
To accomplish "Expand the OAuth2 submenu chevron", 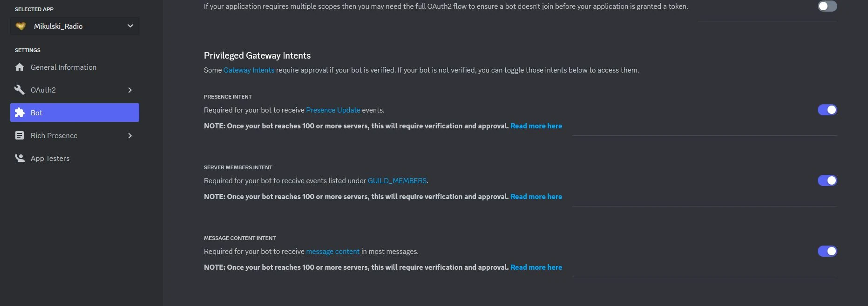I will coord(130,90).
